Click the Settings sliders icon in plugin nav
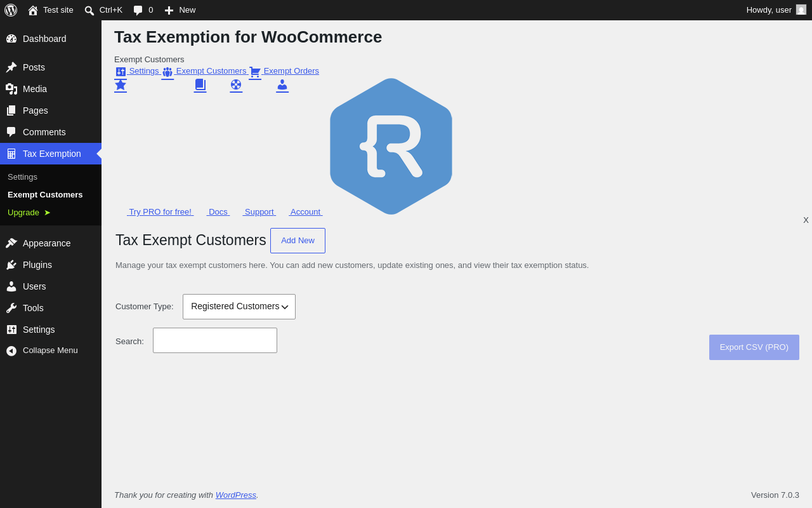 [x=121, y=72]
